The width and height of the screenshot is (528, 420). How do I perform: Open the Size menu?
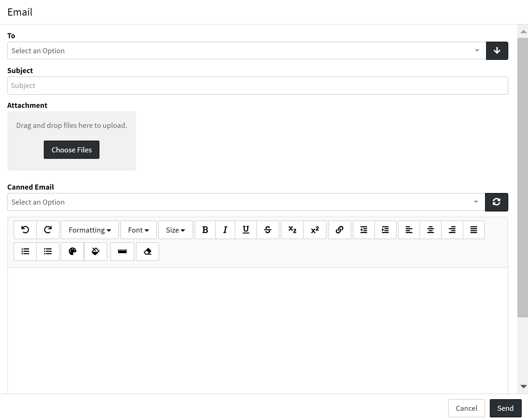[x=175, y=230]
